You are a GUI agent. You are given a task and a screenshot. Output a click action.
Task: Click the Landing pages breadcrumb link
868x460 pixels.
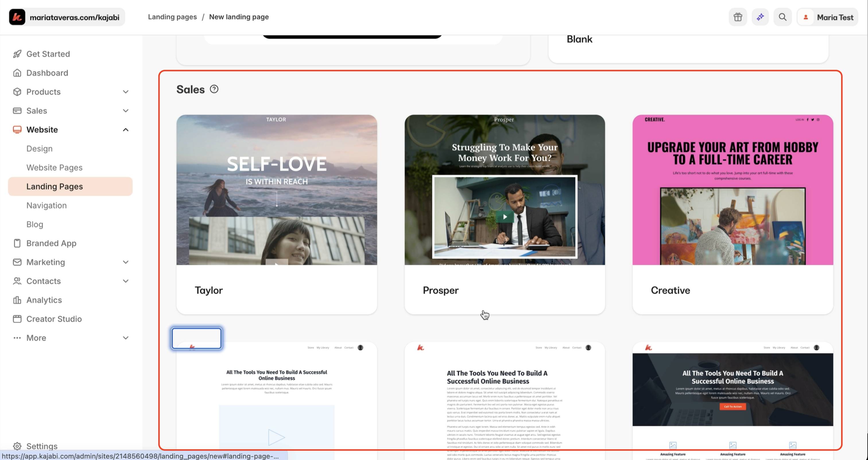pos(172,17)
